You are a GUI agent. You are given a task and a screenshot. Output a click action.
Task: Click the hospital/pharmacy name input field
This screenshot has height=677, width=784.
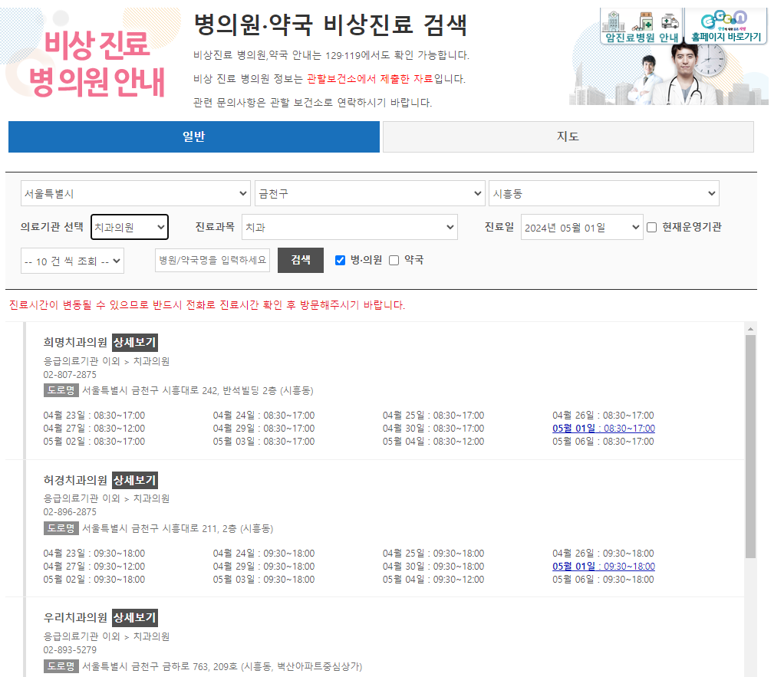pos(212,261)
